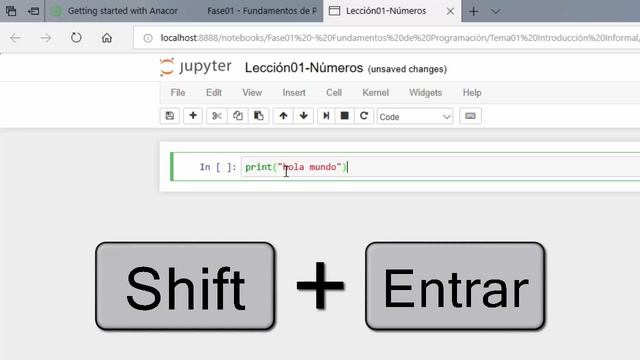Go forward in the browser
The height and width of the screenshot is (360, 640).
point(46,38)
